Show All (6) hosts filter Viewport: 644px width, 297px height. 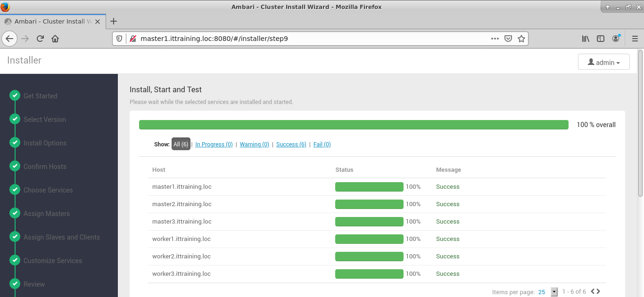pyautogui.click(x=181, y=144)
